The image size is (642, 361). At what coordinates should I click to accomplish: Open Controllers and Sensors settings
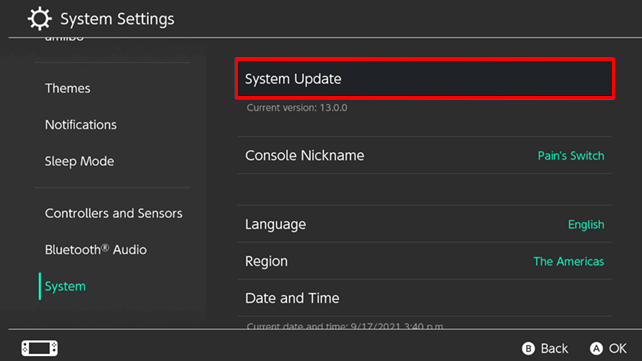point(113,213)
